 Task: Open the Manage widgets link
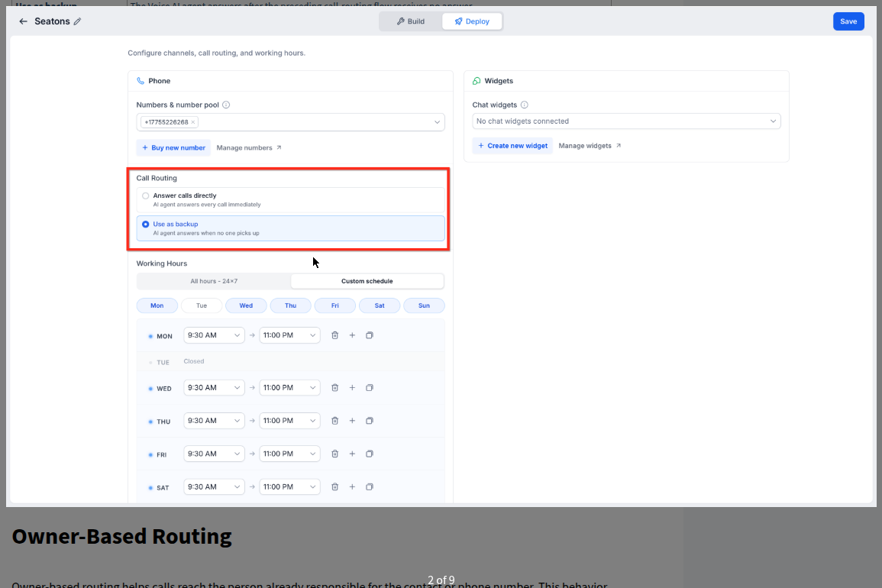point(590,146)
